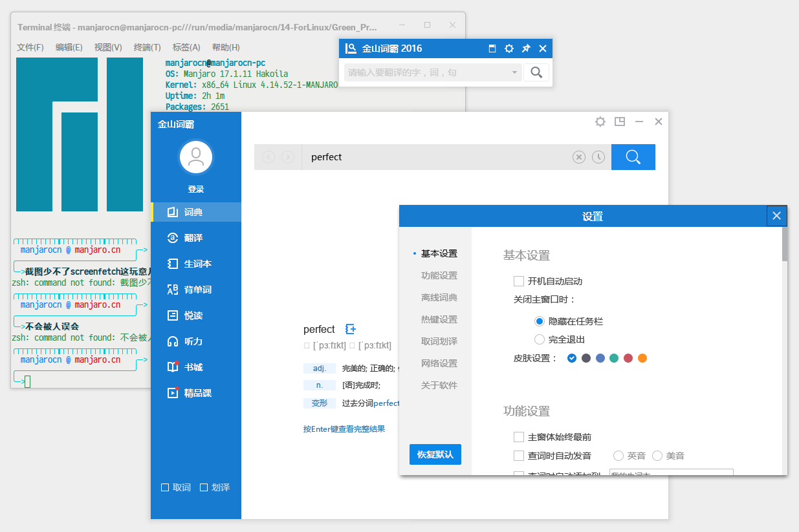Toggle the 取词 checkbox in sidebar
Image resolution: width=799 pixels, height=532 pixels.
click(165, 487)
